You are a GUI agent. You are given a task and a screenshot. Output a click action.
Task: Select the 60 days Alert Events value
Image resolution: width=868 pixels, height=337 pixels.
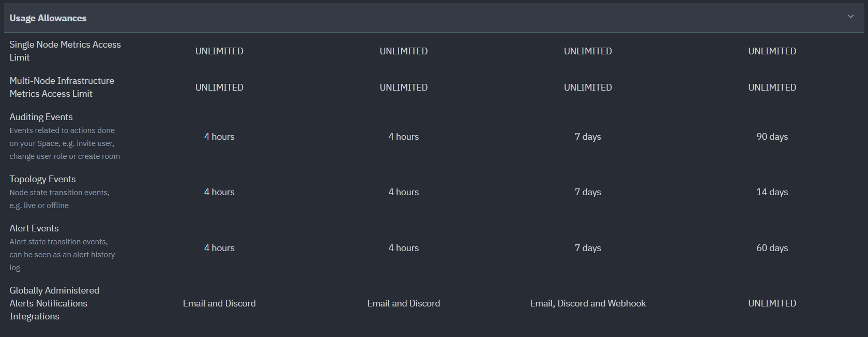click(x=772, y=248)
